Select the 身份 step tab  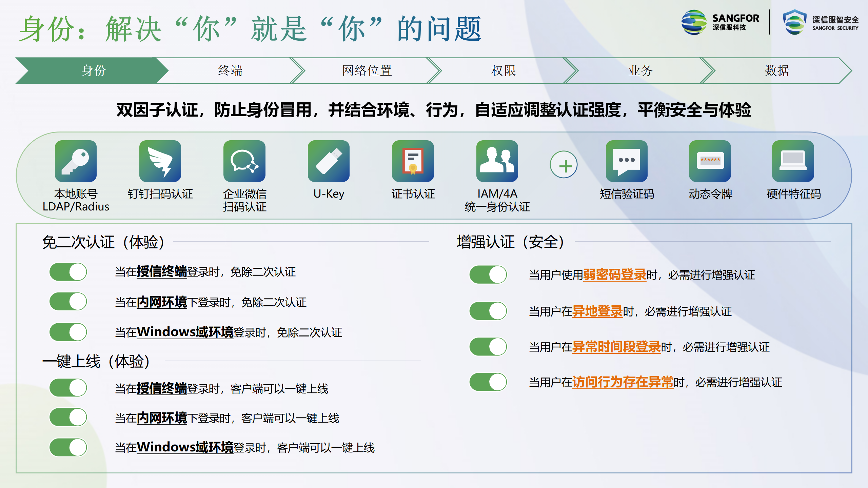[92, 70]
